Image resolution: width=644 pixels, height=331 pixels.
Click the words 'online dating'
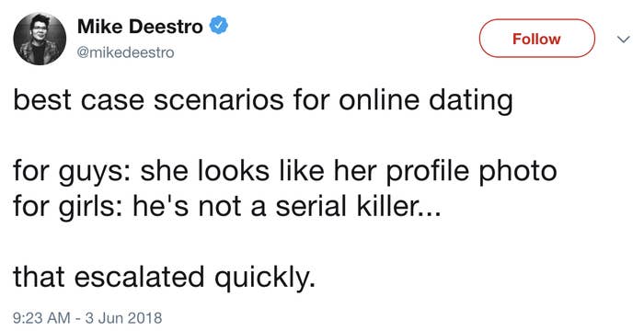pos(426,100)
